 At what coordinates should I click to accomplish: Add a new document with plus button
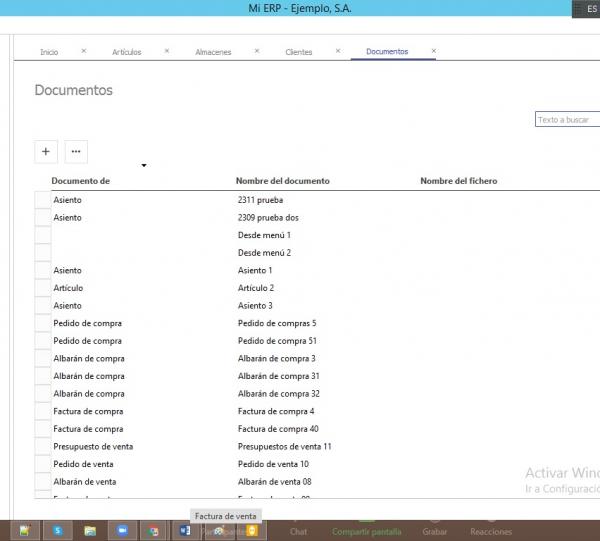click(x=46, y=152)
